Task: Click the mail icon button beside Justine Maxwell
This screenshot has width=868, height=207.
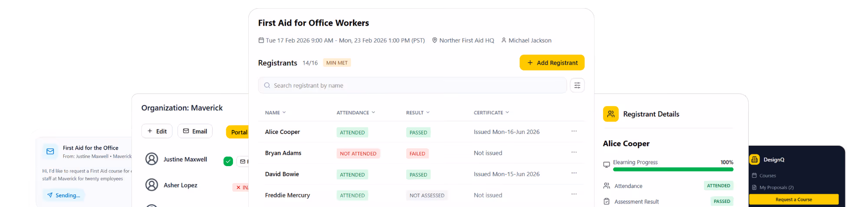Action: pyautogui.click(x=243, y=161)
